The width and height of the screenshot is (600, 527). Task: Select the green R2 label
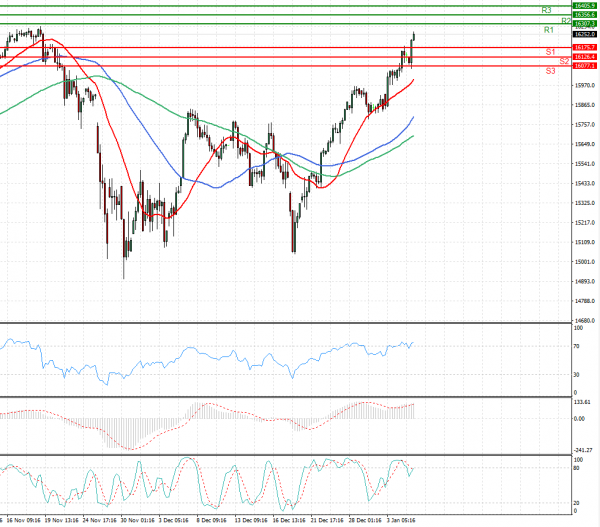(x=566, y=21)
